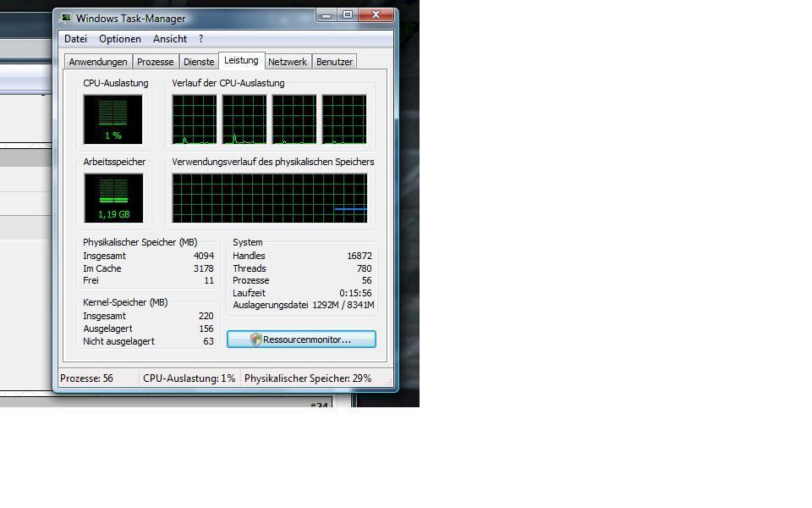Minimize the Task-Manager window

coord(326,15)
